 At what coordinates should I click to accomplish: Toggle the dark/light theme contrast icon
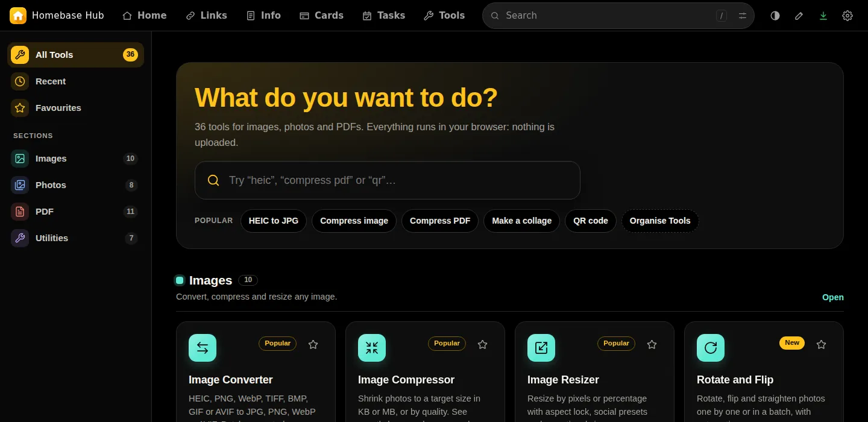point(775,16)
